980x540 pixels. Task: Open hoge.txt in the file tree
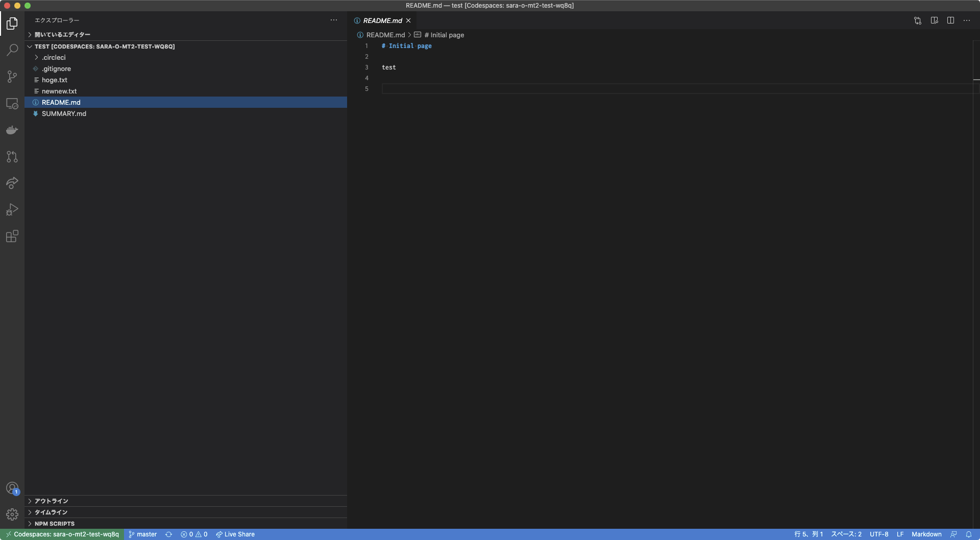pos(186,80)
